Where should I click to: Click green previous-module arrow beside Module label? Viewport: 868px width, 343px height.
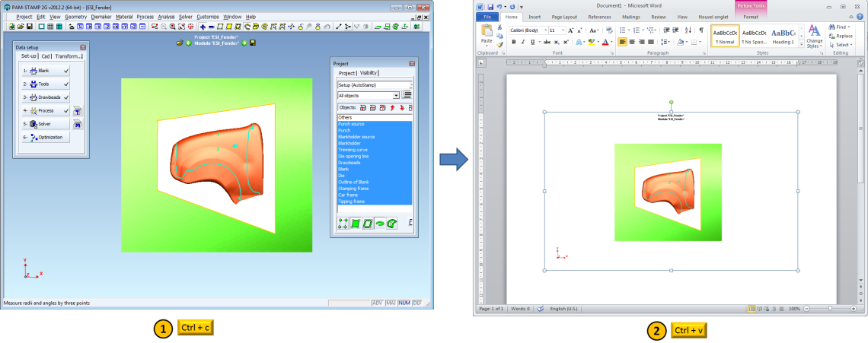(189, 43)
